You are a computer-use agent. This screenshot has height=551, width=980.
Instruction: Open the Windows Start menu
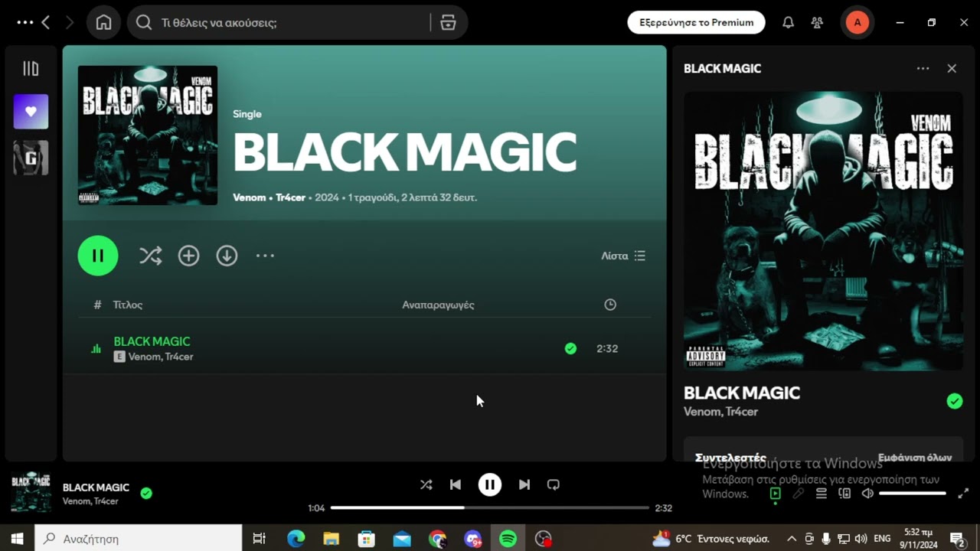[17, 538]
